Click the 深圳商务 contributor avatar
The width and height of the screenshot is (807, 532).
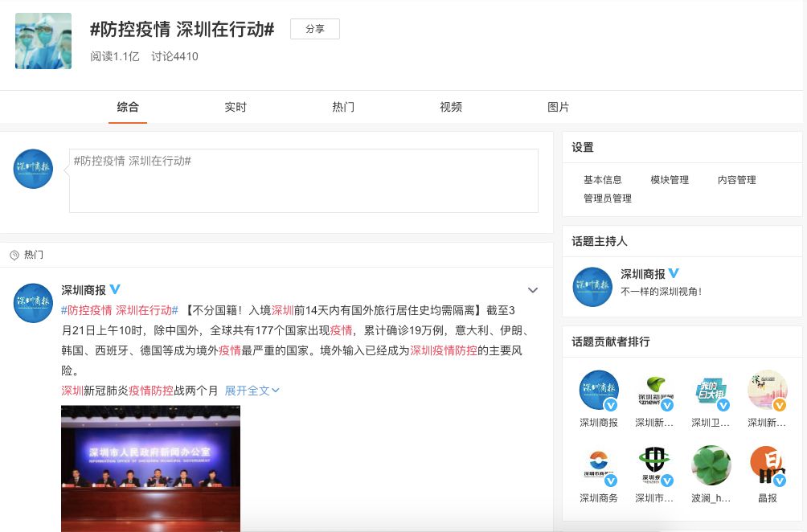[x=599, y=465]
